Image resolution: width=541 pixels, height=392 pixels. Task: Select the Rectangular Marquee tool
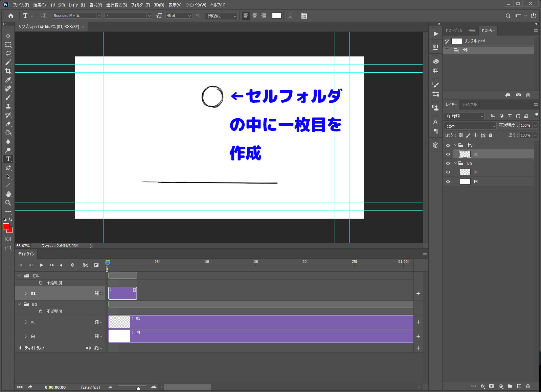tap(8, 45)
